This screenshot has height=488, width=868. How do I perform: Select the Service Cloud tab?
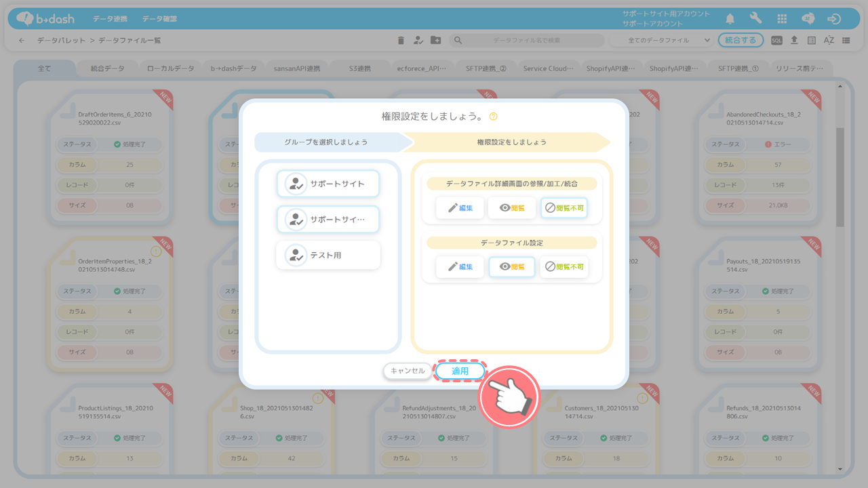[549, 68]
